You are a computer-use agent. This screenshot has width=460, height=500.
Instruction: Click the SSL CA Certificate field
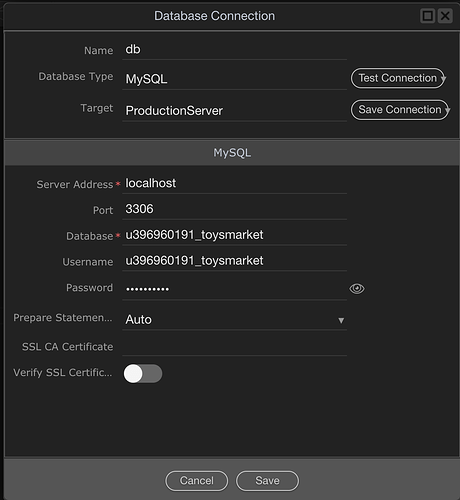[235, 347]
